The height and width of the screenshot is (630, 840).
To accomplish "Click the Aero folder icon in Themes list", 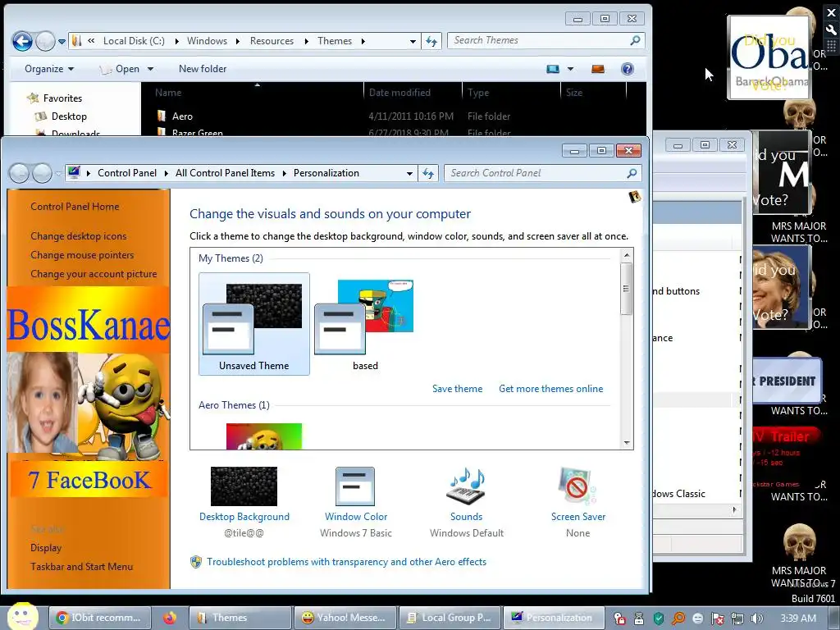I will (x=162, y=116).
